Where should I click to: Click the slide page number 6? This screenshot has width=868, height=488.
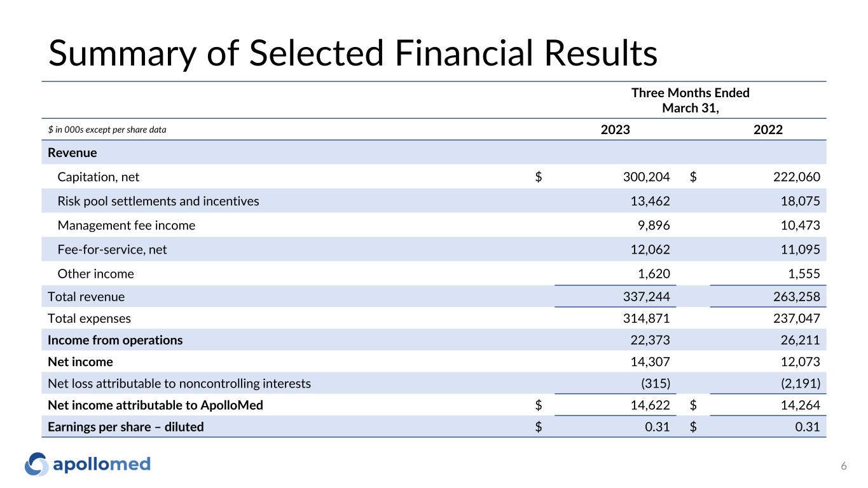click(843, 467)
